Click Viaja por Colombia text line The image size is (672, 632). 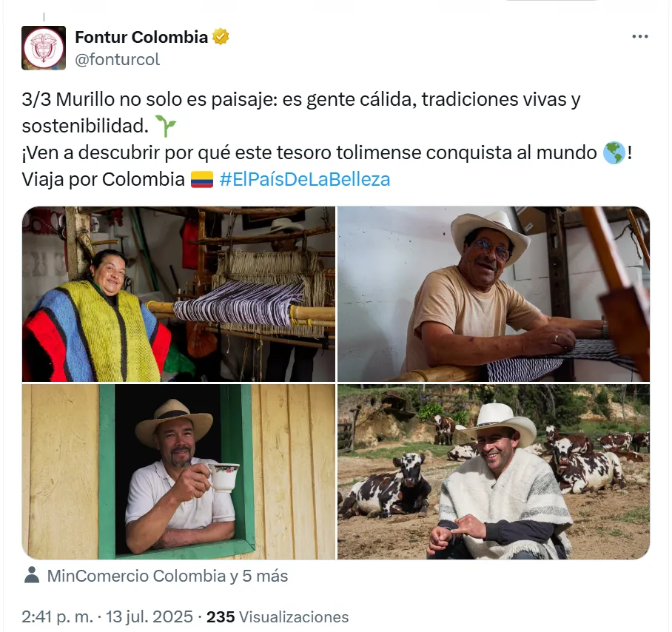pyautogui.click(x=104, y=179)
